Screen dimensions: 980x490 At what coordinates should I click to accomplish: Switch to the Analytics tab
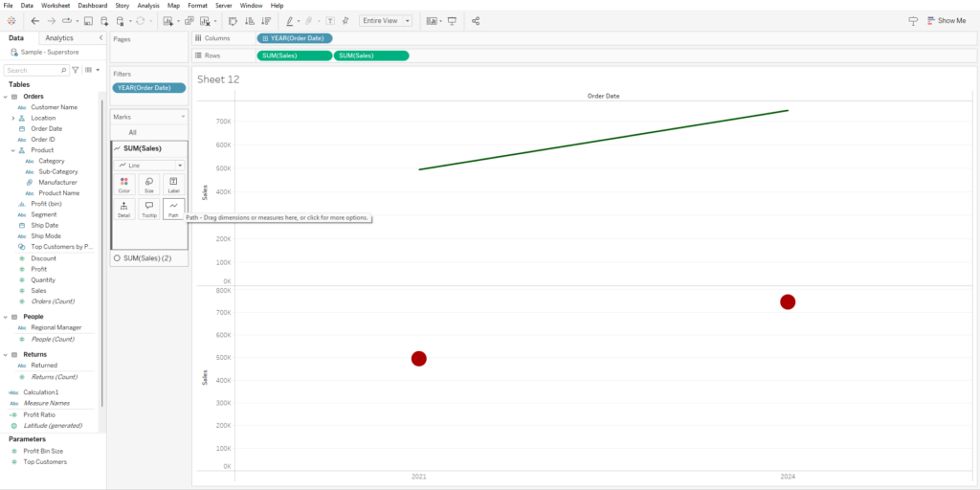pos(59,38)
